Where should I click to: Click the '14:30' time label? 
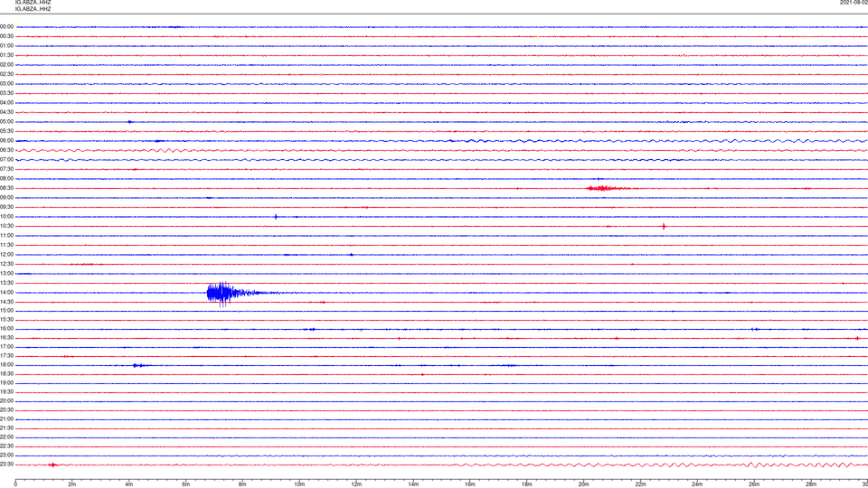[x=6, y=302]
